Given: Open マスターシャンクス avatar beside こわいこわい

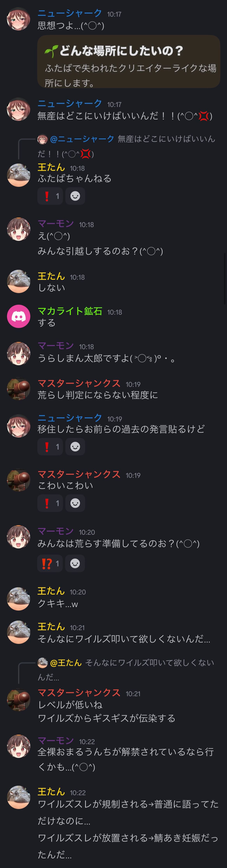Looking at the screenshot, I should 18,480.
